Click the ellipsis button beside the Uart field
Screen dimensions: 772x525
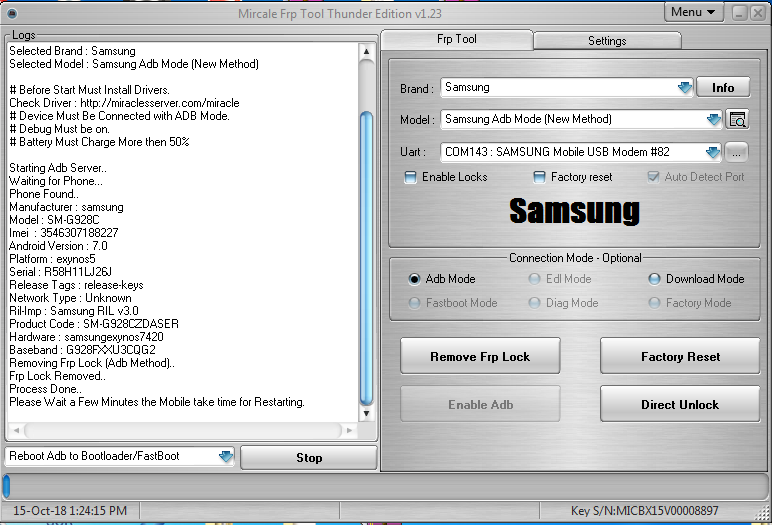tap(736, 152)
